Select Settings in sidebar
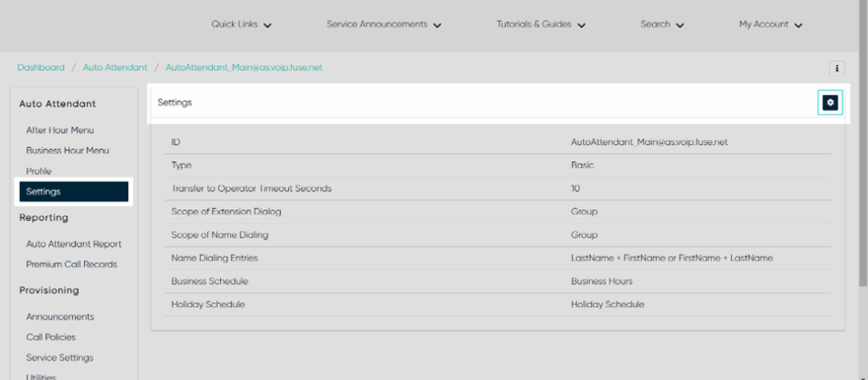The width and height of the screenshot is (868, 380). 74,191
